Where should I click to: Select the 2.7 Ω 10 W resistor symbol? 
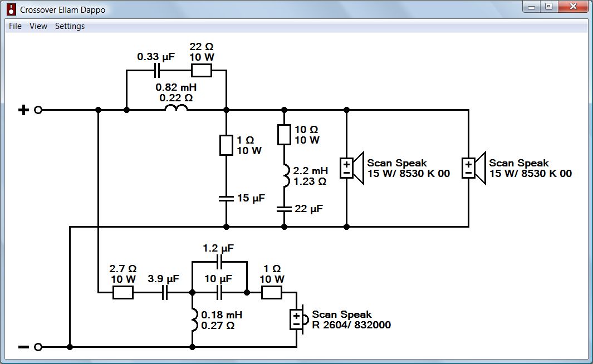pos(123,293)
